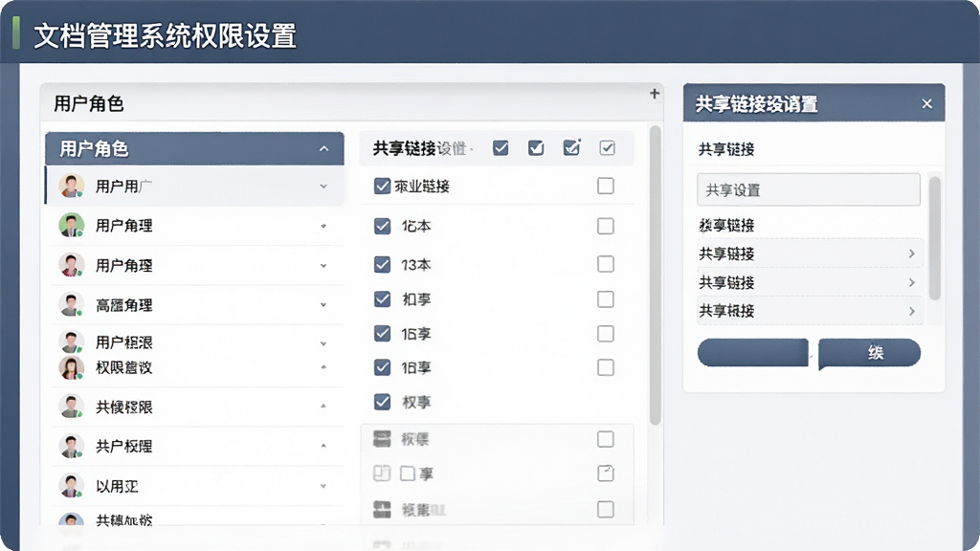This screenshot has height=551, width=980.
Task: Toggle the chevron of the "共户权" row
Action: coord(323,446)
